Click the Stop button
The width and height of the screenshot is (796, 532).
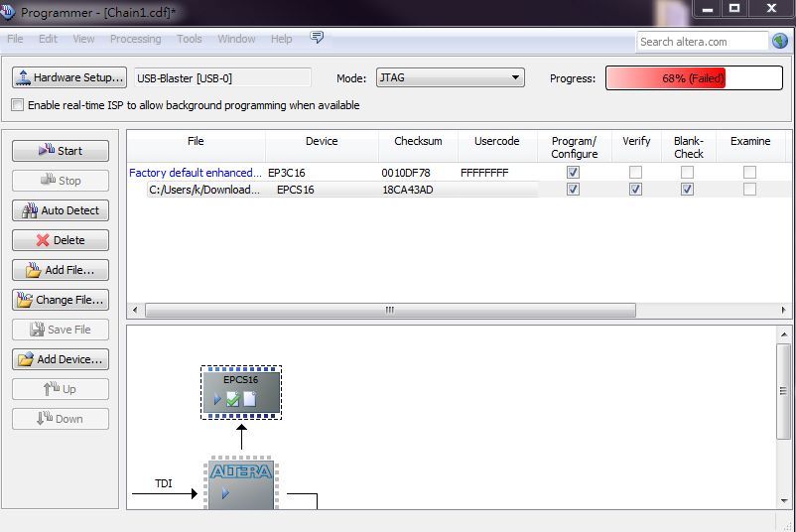[61, 181]
